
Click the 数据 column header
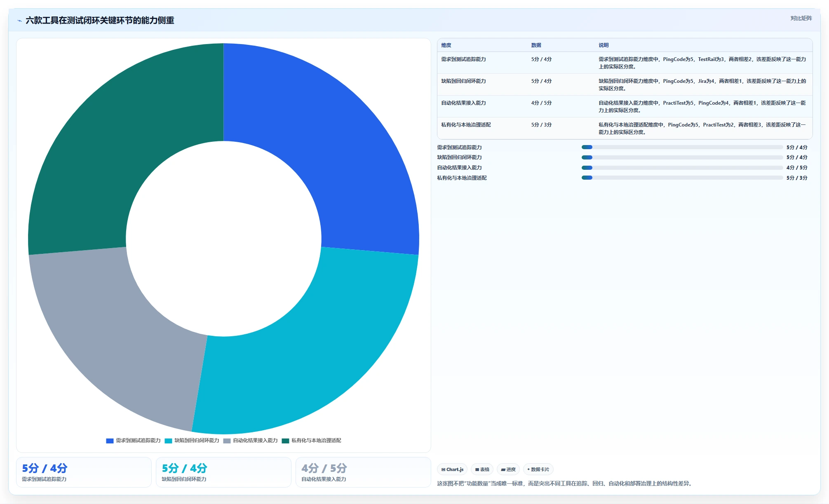pos(536,45)
